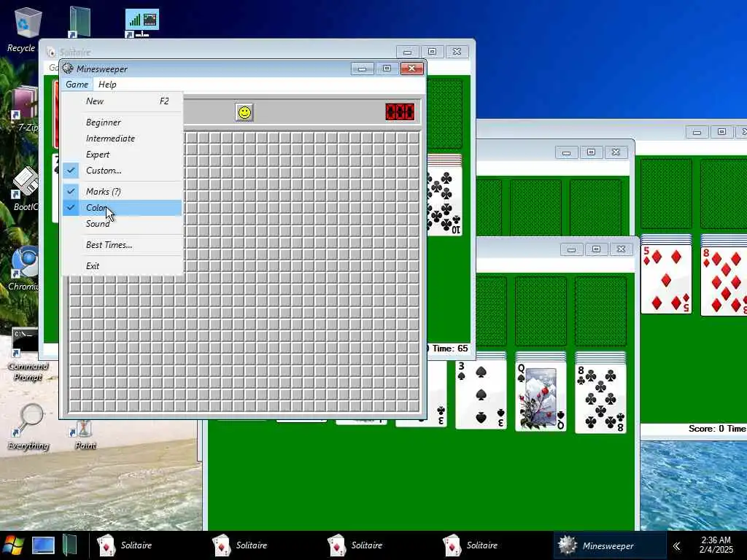This screenshot has width=747, height=560.
Task: Select Intermediate difficulty
Action: (123, 139)
